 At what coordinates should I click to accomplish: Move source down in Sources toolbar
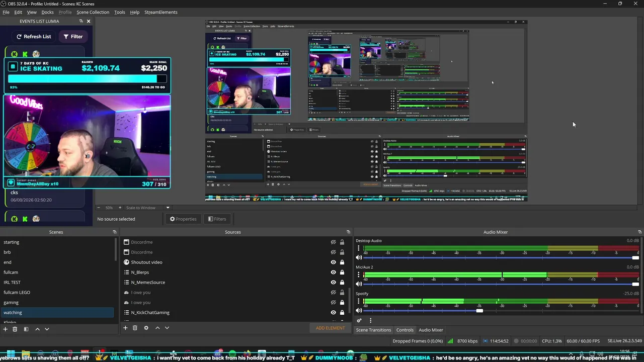(x=167, y=328)
